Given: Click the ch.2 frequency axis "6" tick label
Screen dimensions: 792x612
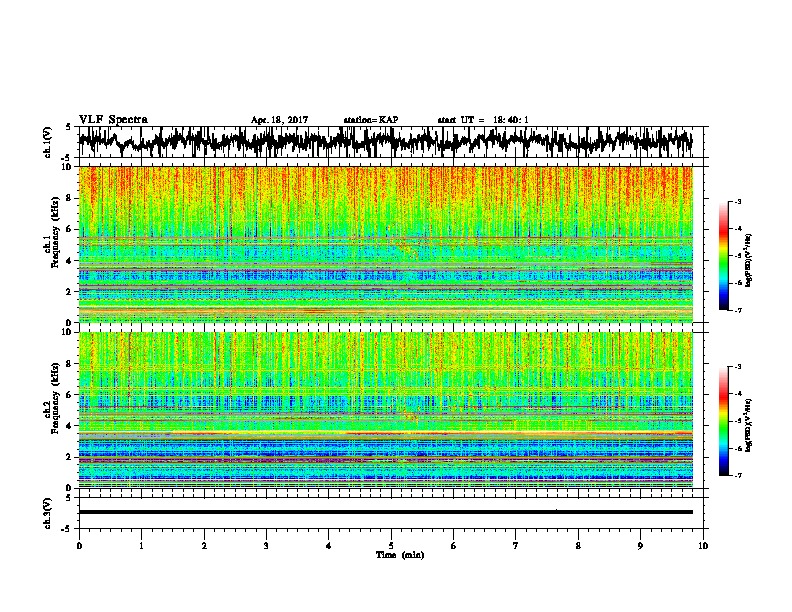Looking at the screenshot, I should [69, 394].
